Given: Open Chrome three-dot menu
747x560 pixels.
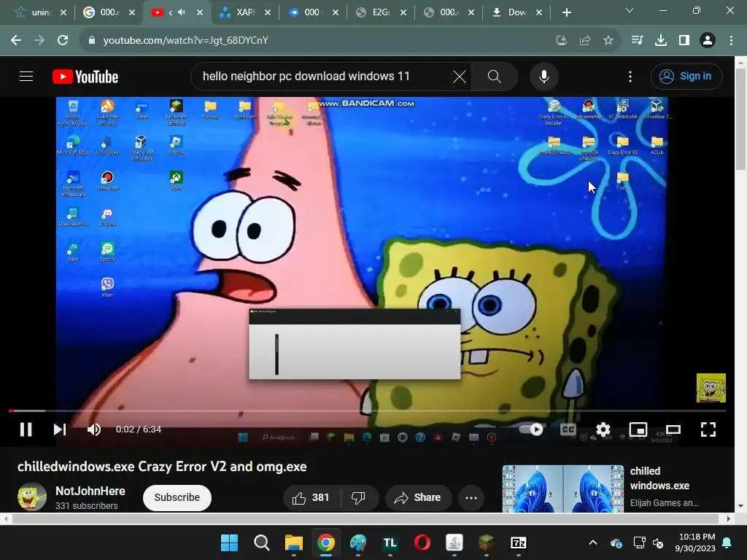Looking at the screenshot, I should point(731,41).
